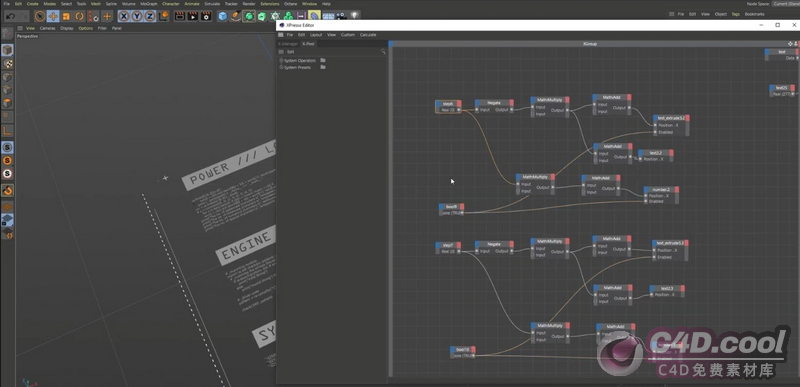Click the Spline pen icon
Image resolution: width=800 pixels, height=387 pixels.
(235, 16)
